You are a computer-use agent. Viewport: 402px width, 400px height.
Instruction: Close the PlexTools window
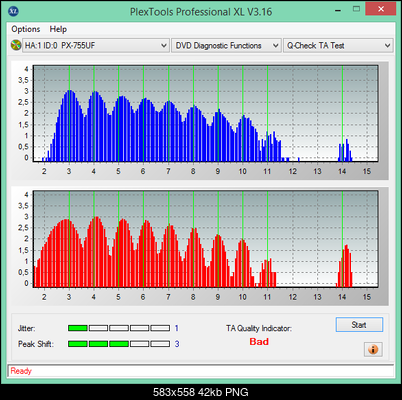click(x=381, y=9)
